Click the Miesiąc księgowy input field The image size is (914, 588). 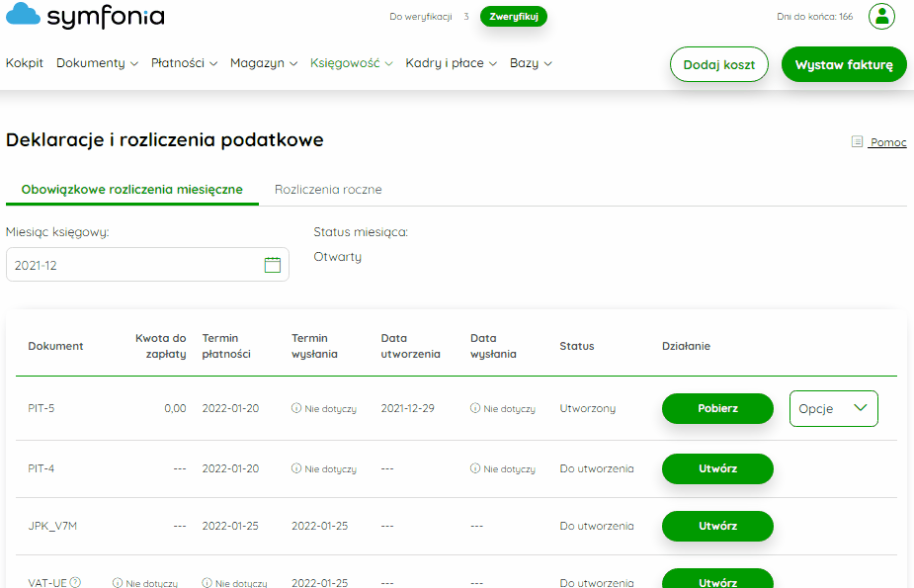coord(147,265)
